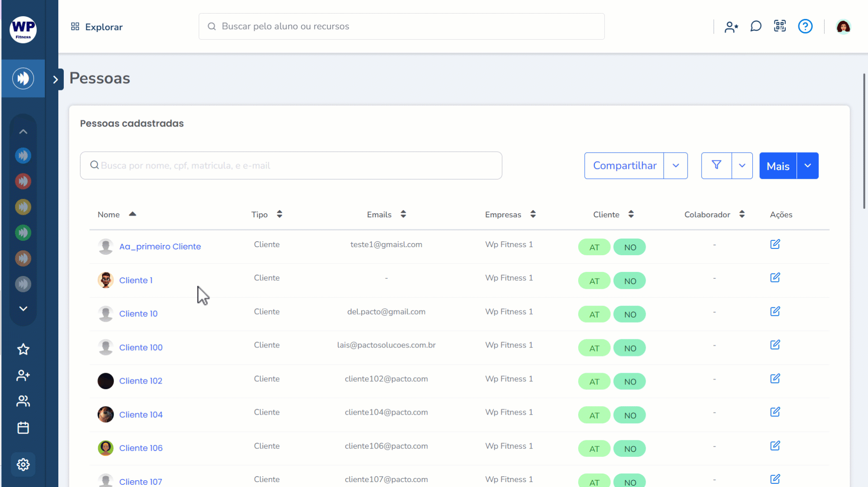Open the help question mark icon
Viewport: 868px width, 487px height.
click(805, 26)
